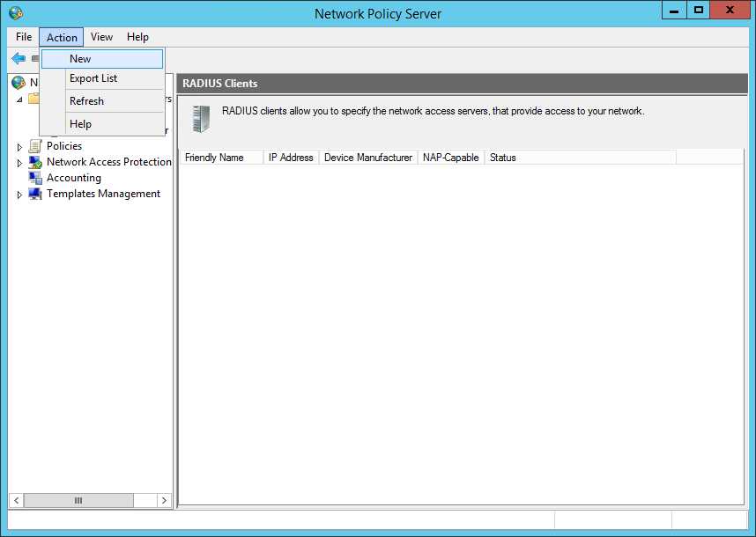Viewport: 756px width, 537px height.
Task: Click the Policies scroll icon
Action: coord(34,146)
